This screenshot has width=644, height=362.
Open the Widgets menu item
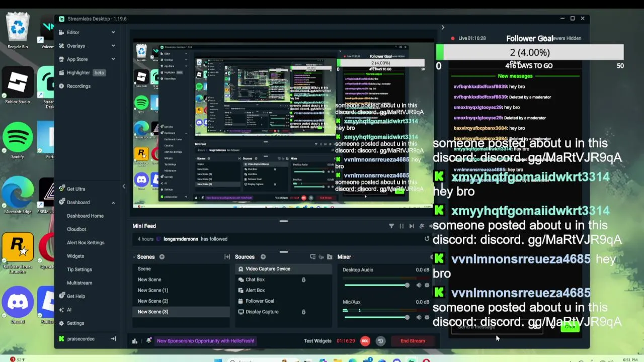[x=75, y=256]
